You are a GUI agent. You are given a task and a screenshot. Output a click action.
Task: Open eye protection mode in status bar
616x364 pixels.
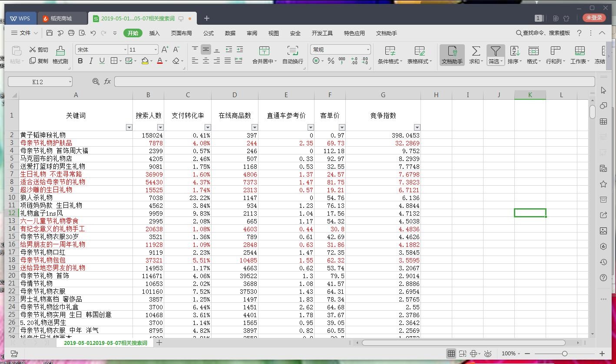(x=488, y=354)
